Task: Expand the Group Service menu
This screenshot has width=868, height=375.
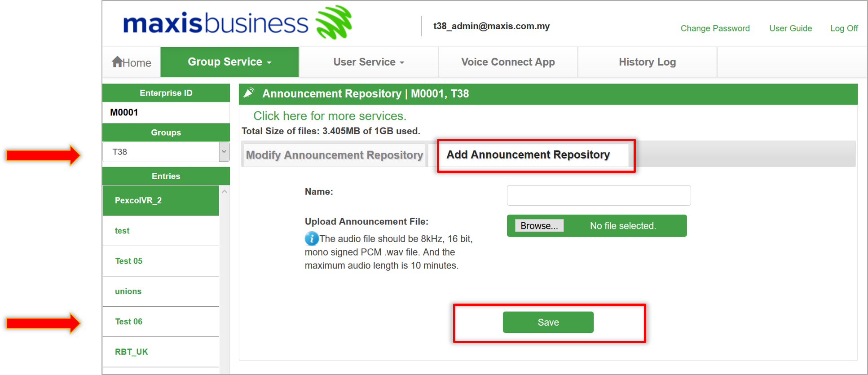Action: pos(229,62)
